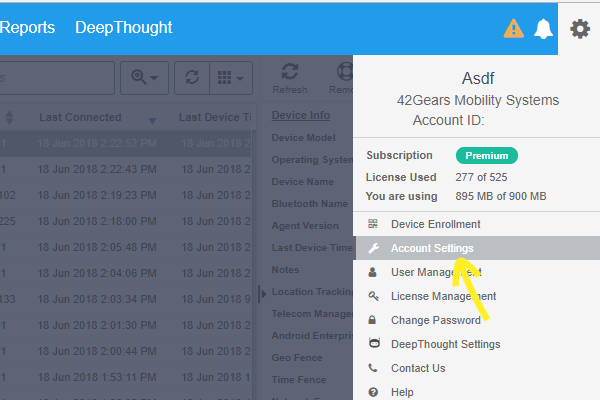Toggle the leftmost column sort arrows
Image resolution: width=600 pixels, height=400 pixels.
coord(10,117)
